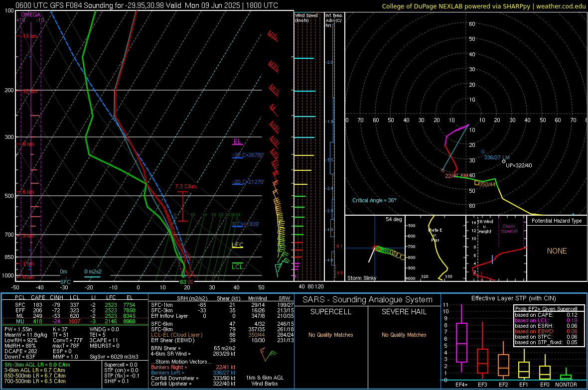The width and height of the screenshot is (588, 390).
Task: Click the '7.3 C/km' lapse rate label
Action: pyautogui.click(x=186, y=186)
